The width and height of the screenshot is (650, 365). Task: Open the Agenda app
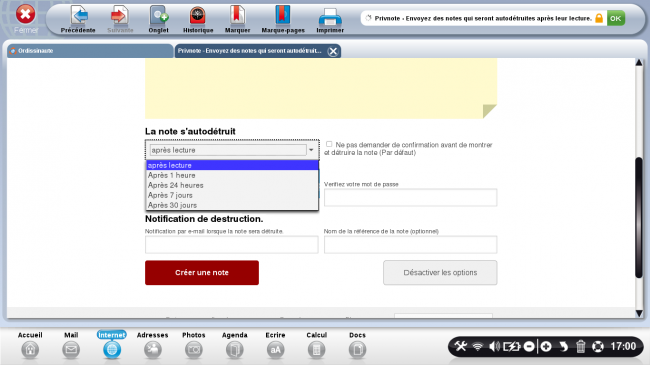pos(235,350)
